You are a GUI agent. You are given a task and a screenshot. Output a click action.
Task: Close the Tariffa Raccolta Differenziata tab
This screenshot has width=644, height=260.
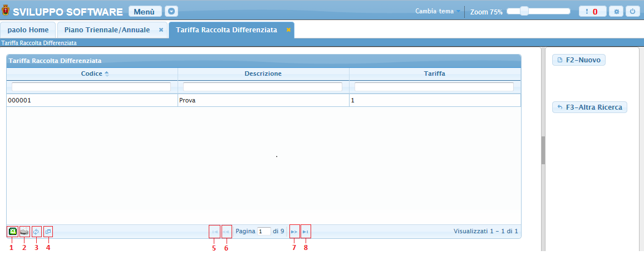click(288, 30)
